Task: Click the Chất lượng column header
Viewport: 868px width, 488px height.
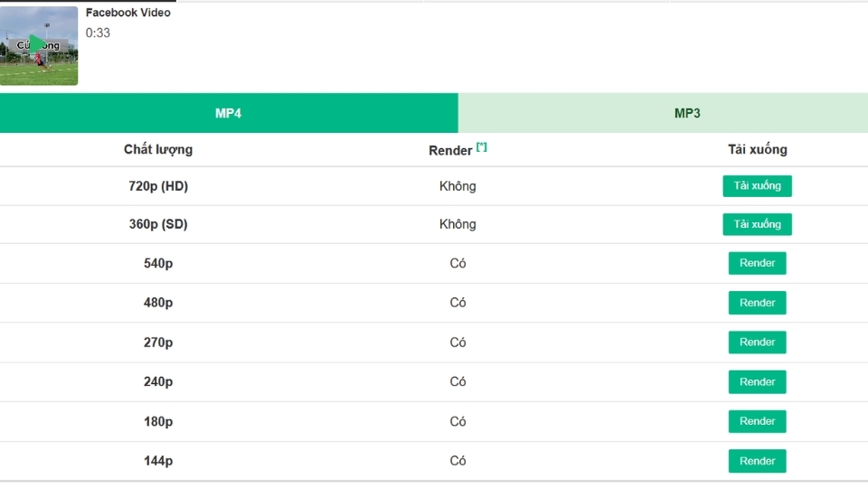Action: pyautogui.click(x=158, y=149)
